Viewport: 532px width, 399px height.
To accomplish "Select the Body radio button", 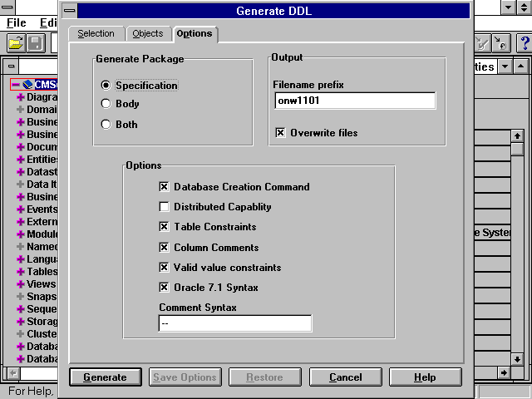I will 106,104.
